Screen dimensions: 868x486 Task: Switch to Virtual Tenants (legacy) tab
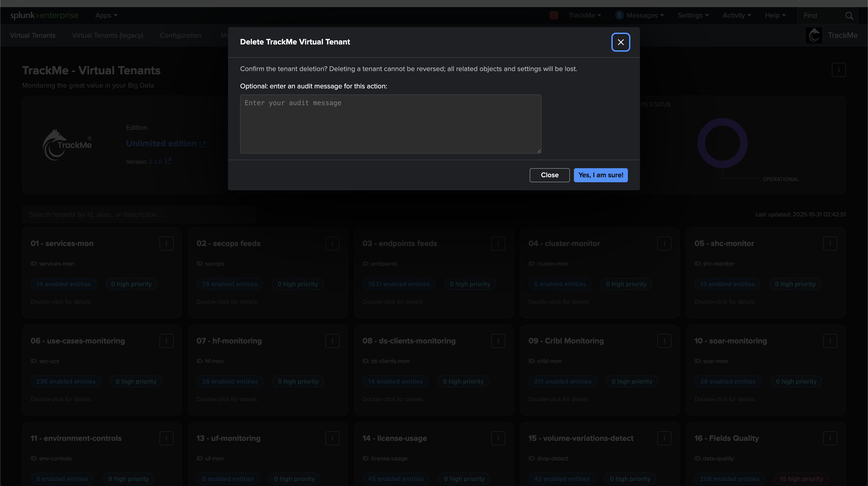coord(107,35)
